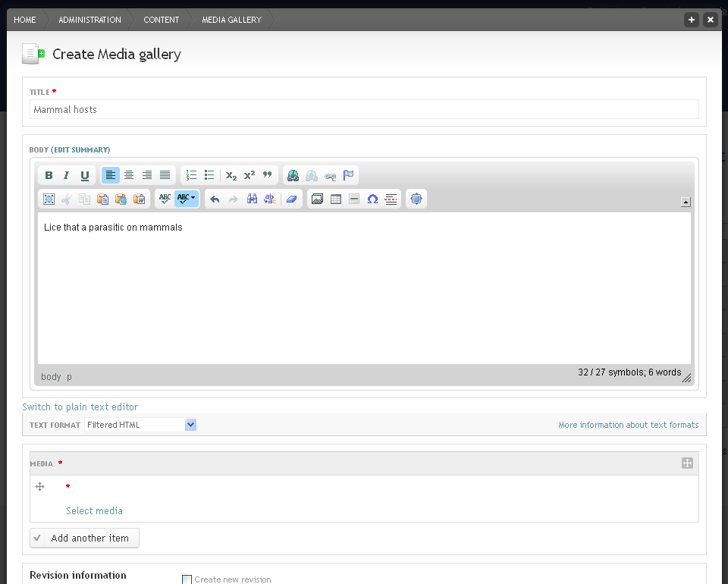This screenshot has height=584, width=728.
Task: Align text right
Action: [x=146, y=175]
